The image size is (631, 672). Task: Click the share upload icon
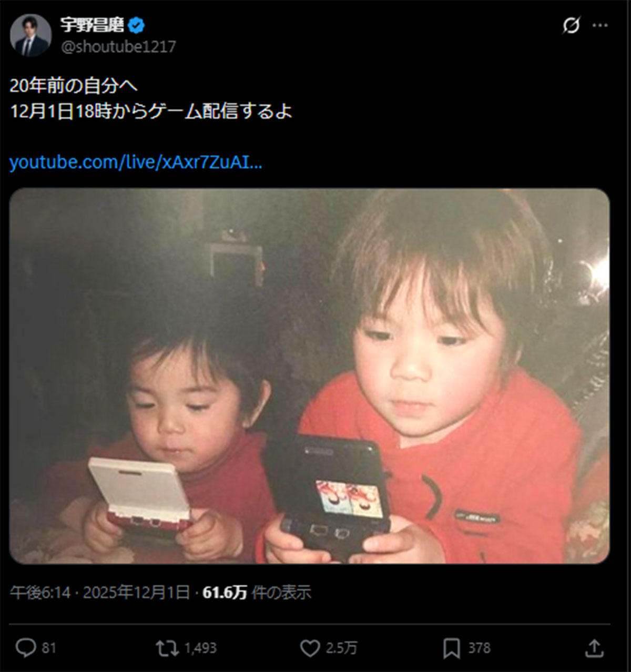(594, 648)
